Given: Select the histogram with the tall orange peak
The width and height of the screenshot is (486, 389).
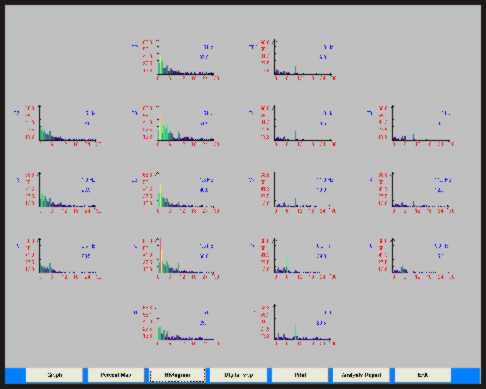Looking at the screenshot, I should pos(177,258).
